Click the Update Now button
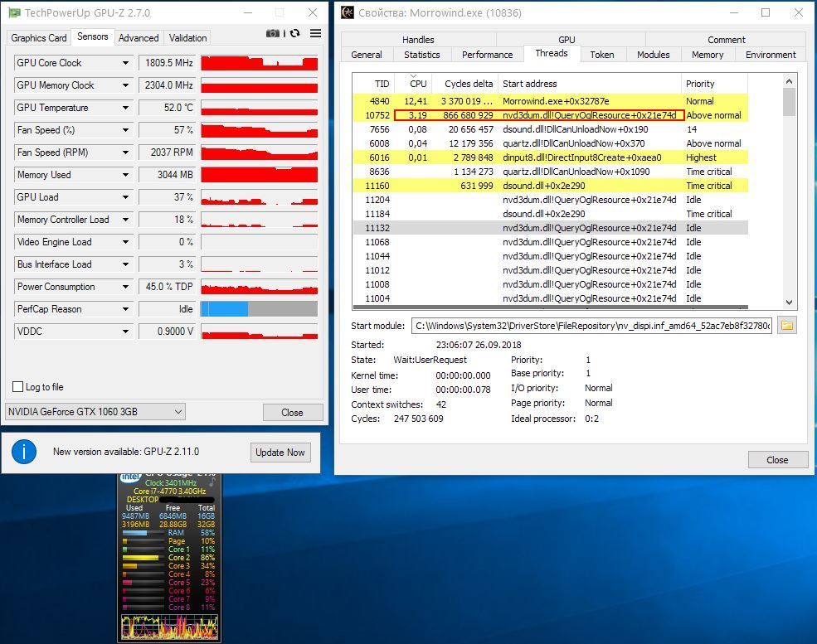This screenshot has height=644, width=817. 280,453
